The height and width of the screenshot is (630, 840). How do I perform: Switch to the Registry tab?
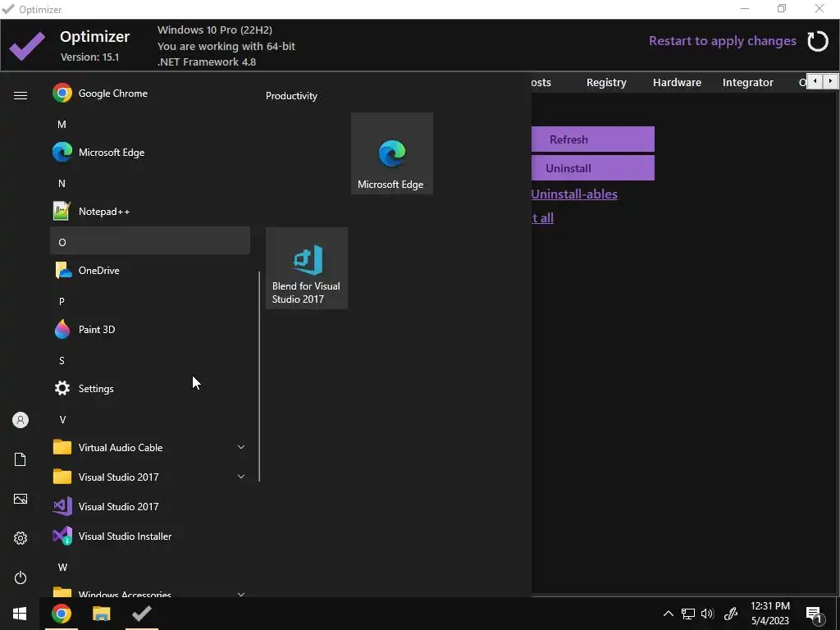[x=606, y=83]
